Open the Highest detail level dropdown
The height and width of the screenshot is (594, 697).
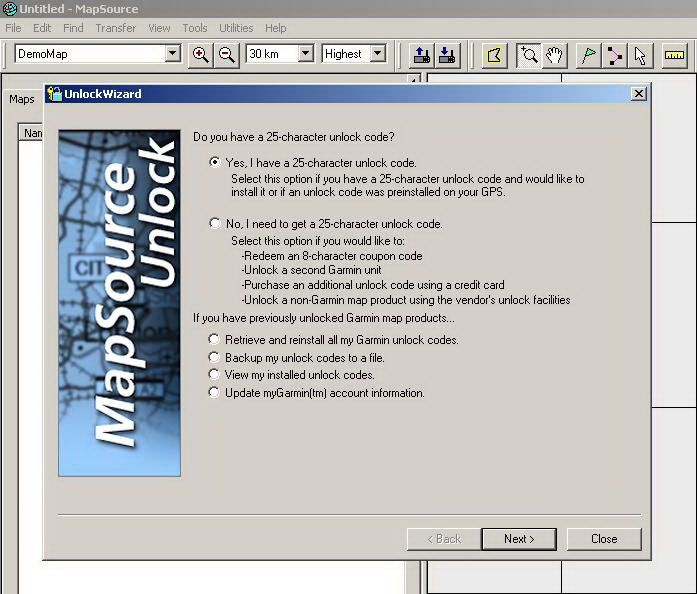pos(377,54)
